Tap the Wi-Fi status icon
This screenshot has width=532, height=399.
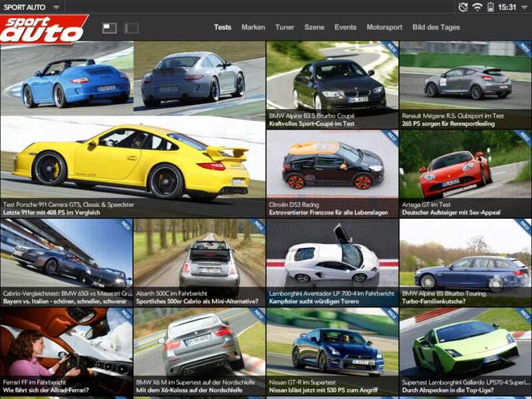tap(477, 7)
